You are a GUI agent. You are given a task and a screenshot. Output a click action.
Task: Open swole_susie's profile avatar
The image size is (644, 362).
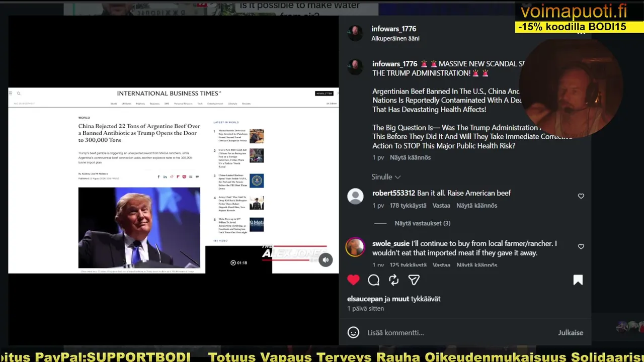[355, 247]
